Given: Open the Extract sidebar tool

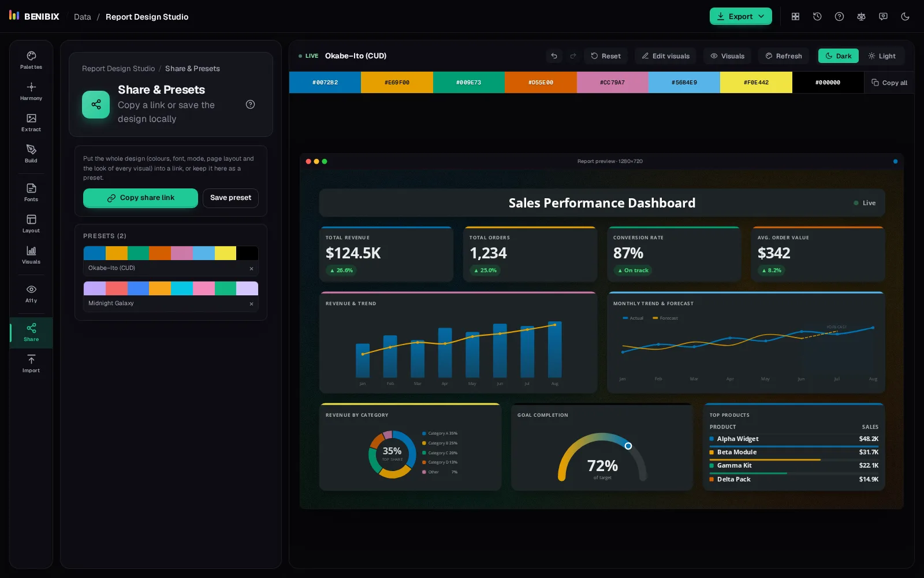Looking at the screenshot, I should [x=31, y=123].
